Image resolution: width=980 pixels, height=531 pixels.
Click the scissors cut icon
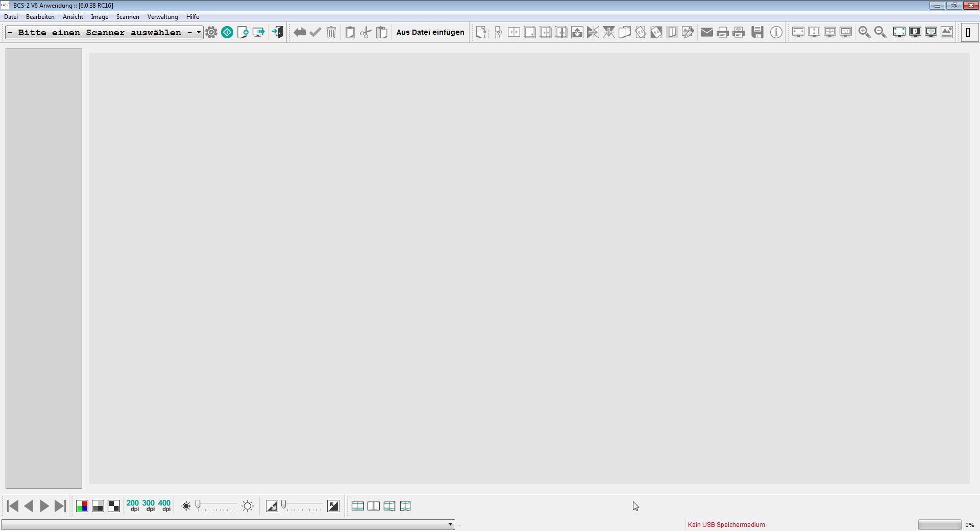tap(366, 32)
